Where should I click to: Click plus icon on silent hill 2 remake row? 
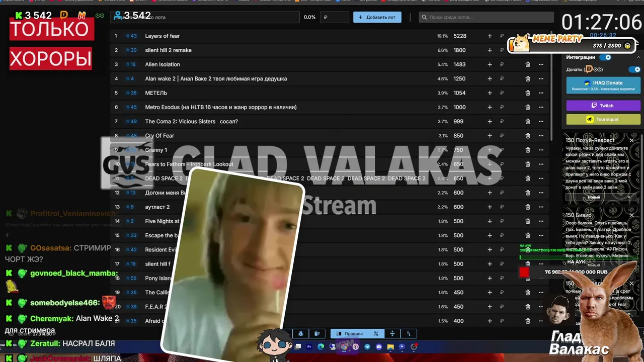490,50
